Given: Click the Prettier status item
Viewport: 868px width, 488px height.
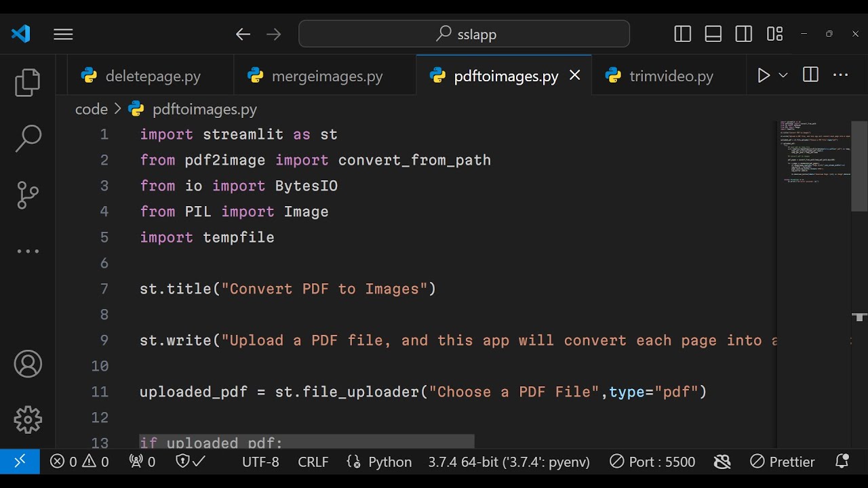Looking at the screenshot, I should point(783,462).
